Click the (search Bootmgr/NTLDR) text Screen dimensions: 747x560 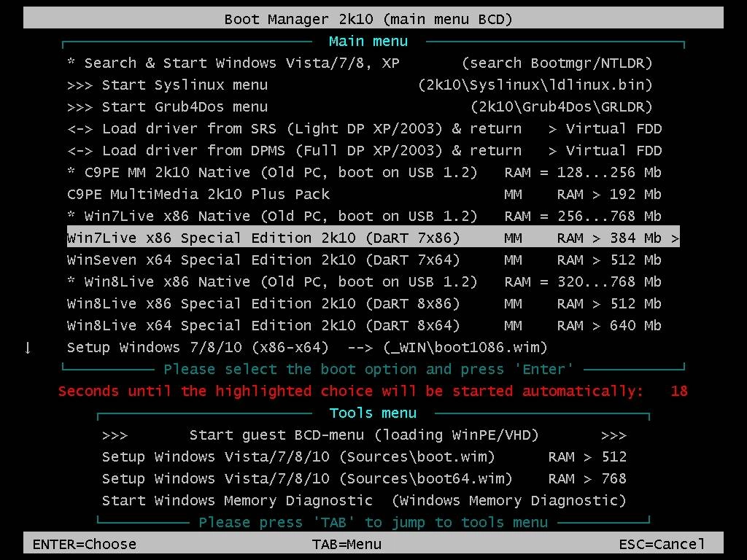point(557,63)
